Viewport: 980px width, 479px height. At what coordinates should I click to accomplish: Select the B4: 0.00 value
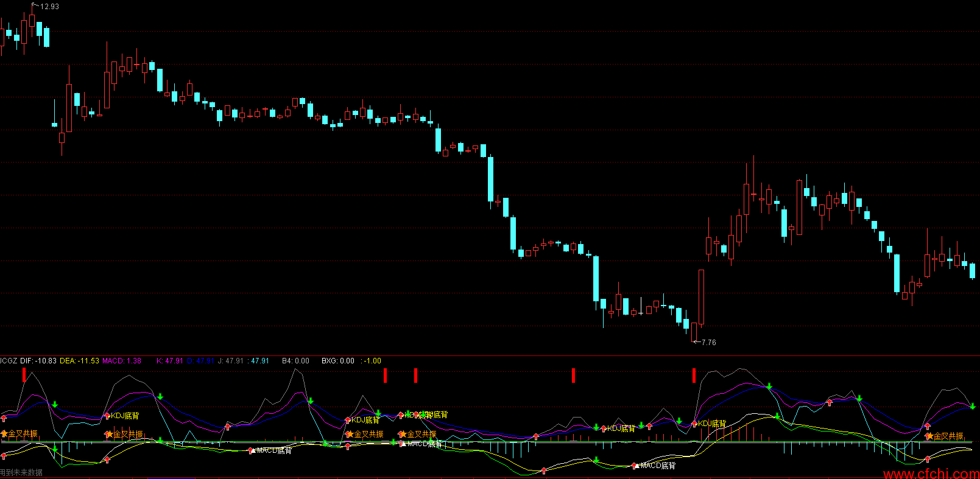(295, 361)
